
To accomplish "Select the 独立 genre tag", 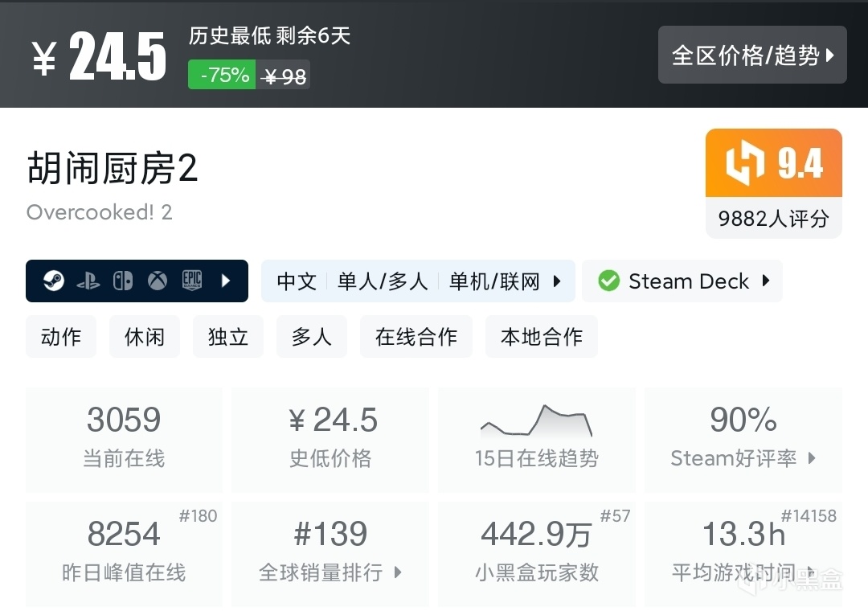I will coord(228,336).
